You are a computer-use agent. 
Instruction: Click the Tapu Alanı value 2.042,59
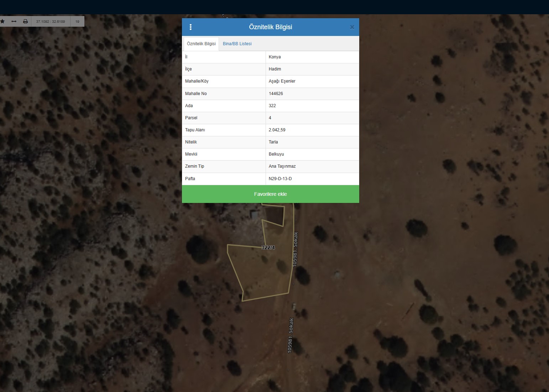[x=277, y=130]
